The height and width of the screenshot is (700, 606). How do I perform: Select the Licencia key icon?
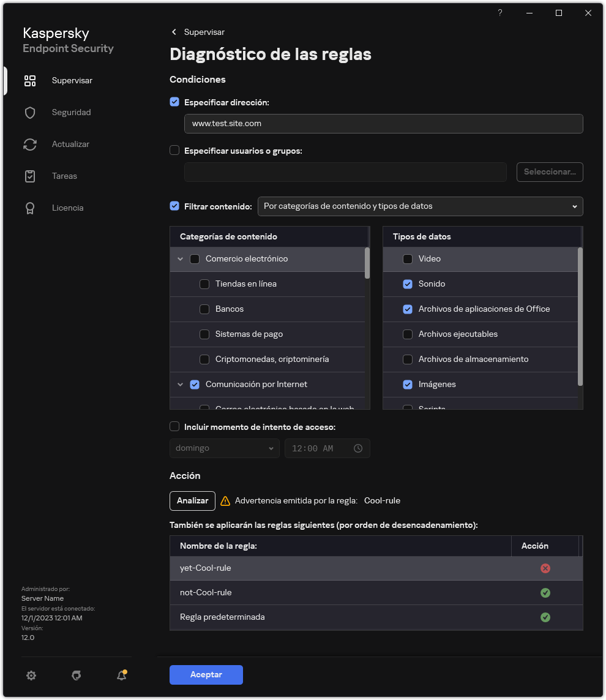click(x=30, y=208)
